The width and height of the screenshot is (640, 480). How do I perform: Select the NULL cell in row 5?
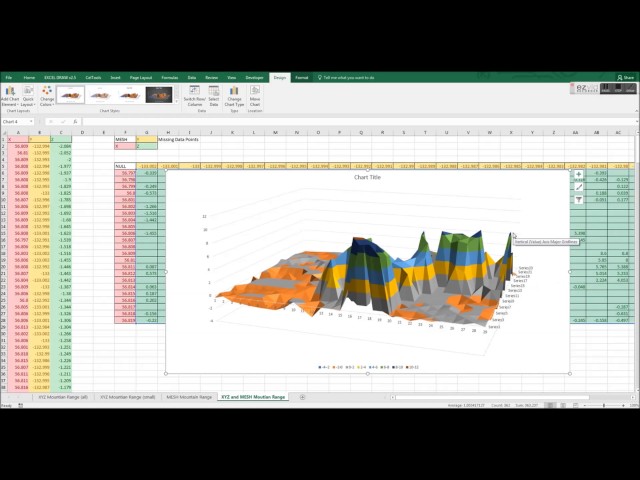[125, 166]
